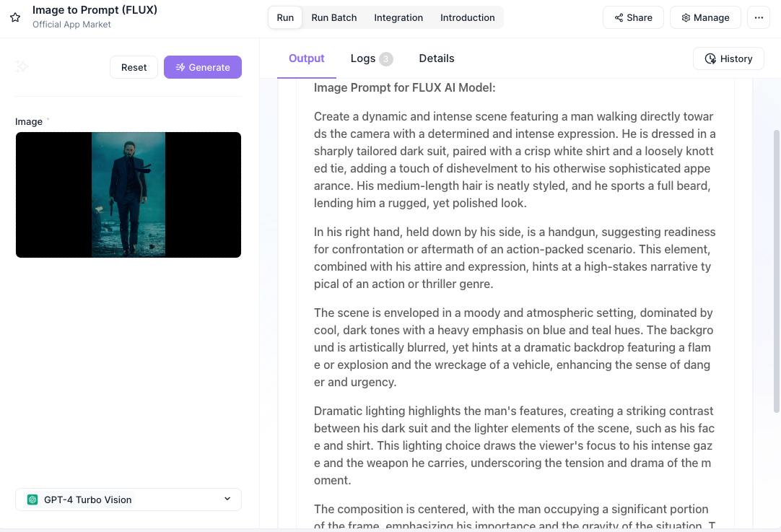This screenshot has width=781, height=532.
Task: Click the paragraph starting 'The composition is centered'
Action: 515,517
